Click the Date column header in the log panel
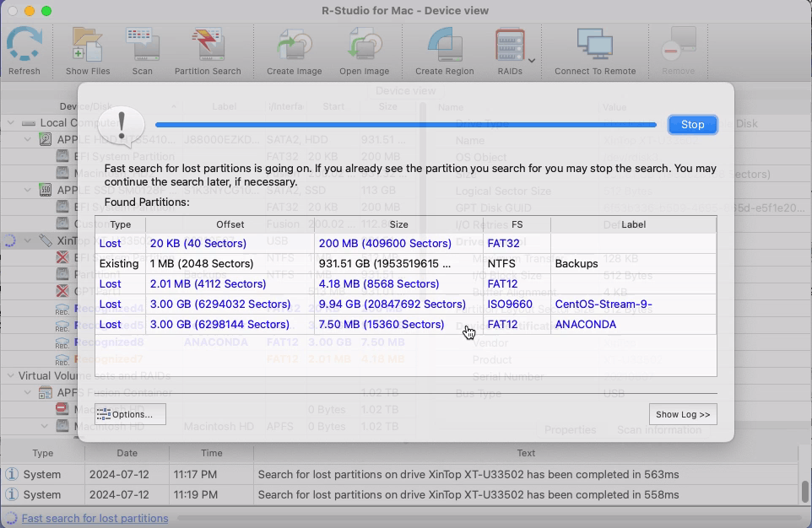This screenshot has width=812, height=528. pyautogui.click(x=127, y=453)
